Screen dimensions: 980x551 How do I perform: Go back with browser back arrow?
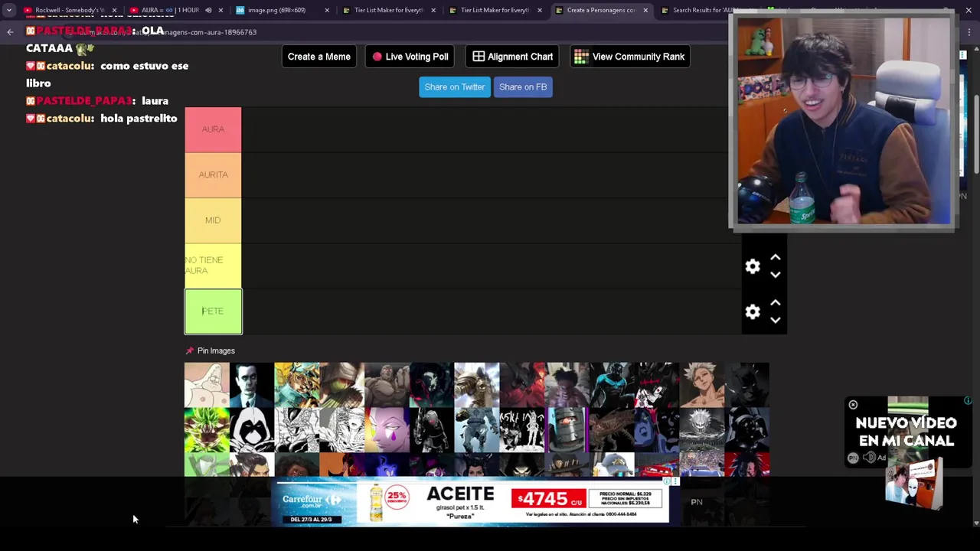coord(10,32)
